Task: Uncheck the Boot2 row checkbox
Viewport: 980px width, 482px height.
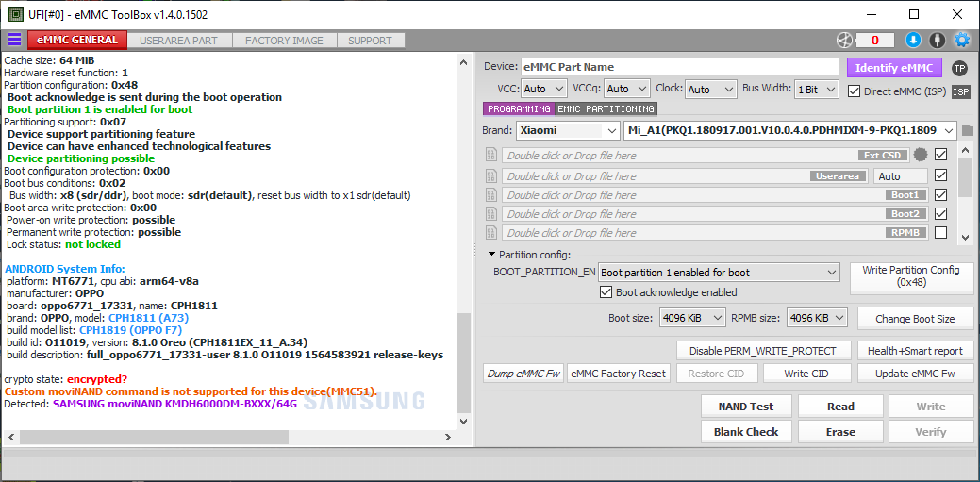Action: pos(940,213)
